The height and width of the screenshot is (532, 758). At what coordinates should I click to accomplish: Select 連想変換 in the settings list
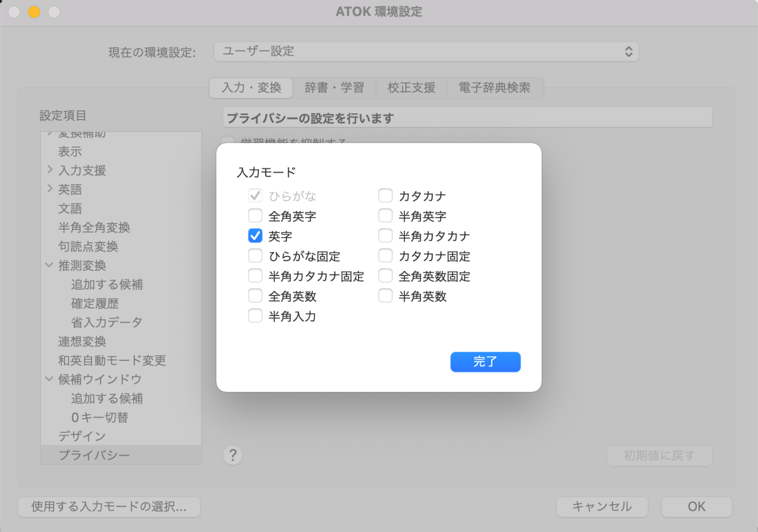(x=82, y=341)
